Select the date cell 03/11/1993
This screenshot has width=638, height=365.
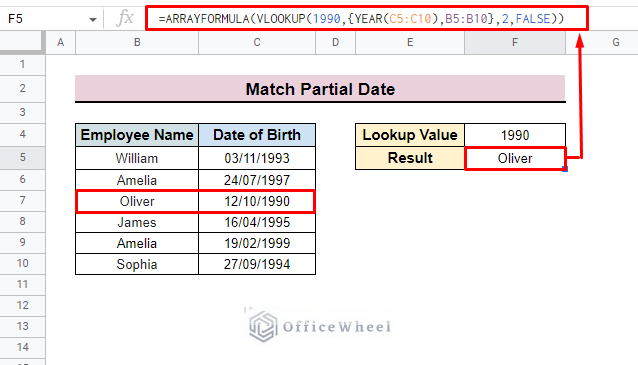point(257,158)
